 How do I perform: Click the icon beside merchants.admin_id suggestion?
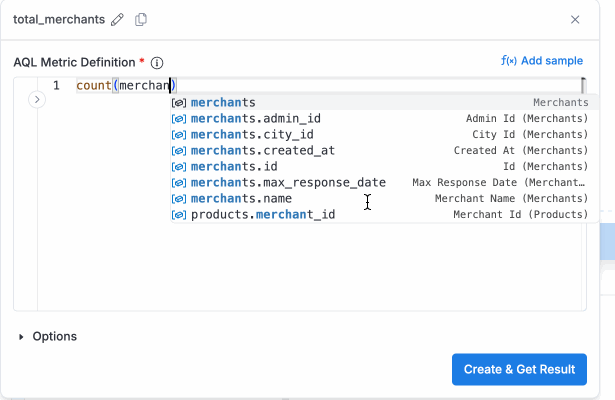click(x=179, y=119)
